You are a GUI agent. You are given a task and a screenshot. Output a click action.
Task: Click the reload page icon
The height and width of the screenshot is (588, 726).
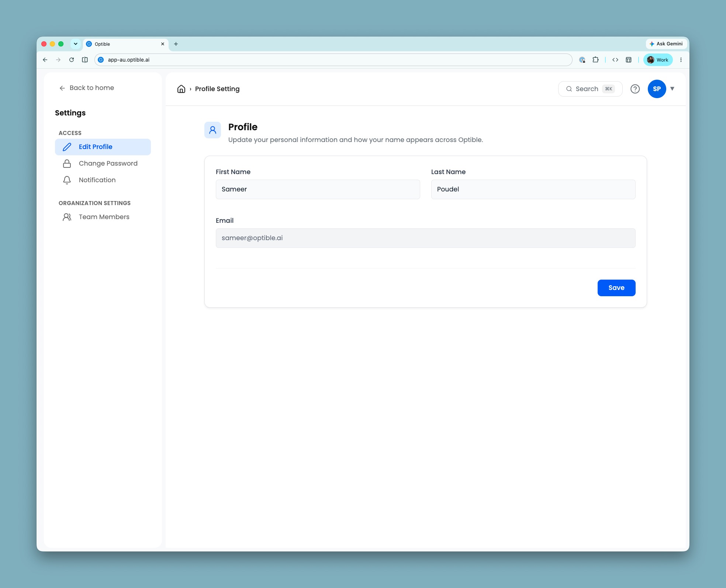click(x=72, y=60)
